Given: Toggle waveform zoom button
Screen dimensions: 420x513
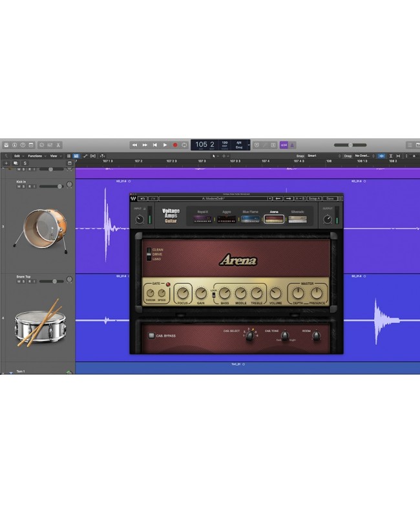Looking at the screenshot, I should [381, 156].
